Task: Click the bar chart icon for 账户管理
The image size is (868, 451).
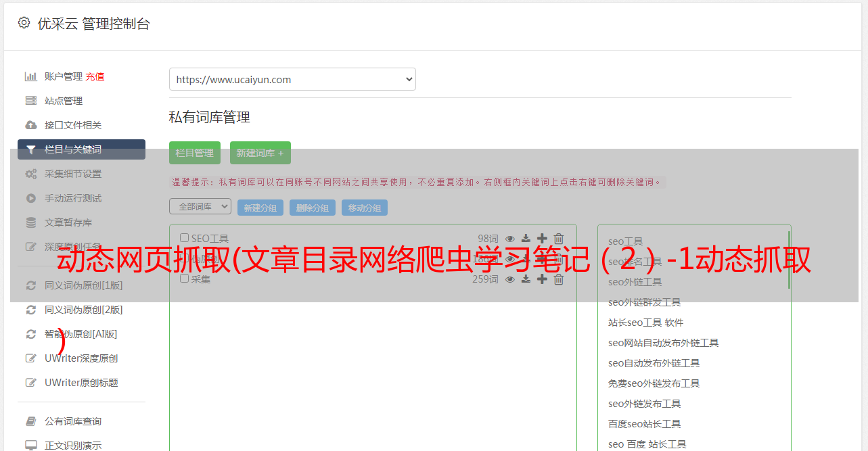Action: (31, 76)
